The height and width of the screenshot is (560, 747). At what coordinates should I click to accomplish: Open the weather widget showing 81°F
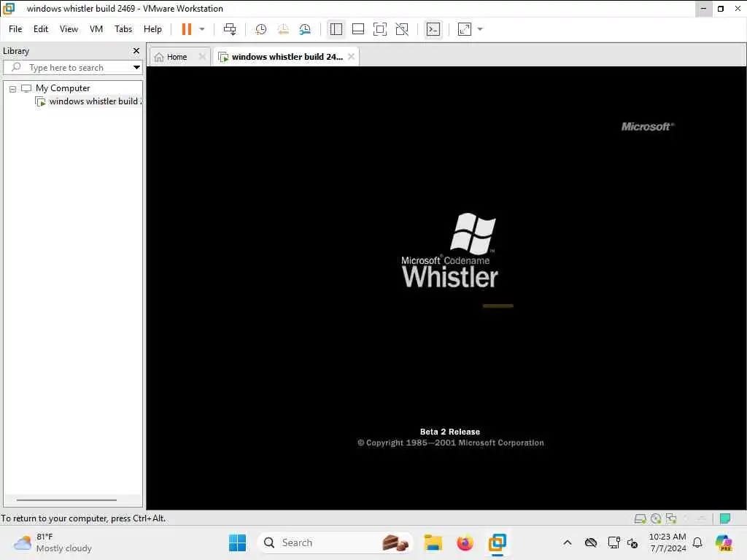(x=53, y=542)
